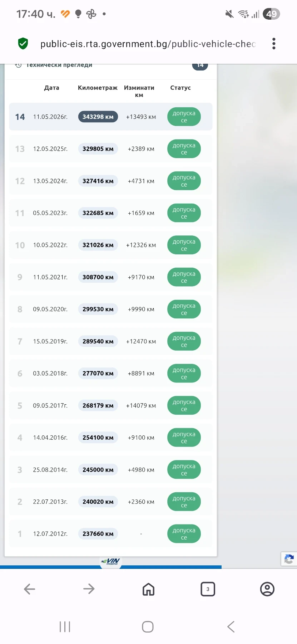The width and height of the screenshot is (297, 644).
Task: Tap допуска се status for 13.05.2024
Action: coord(184,181)
